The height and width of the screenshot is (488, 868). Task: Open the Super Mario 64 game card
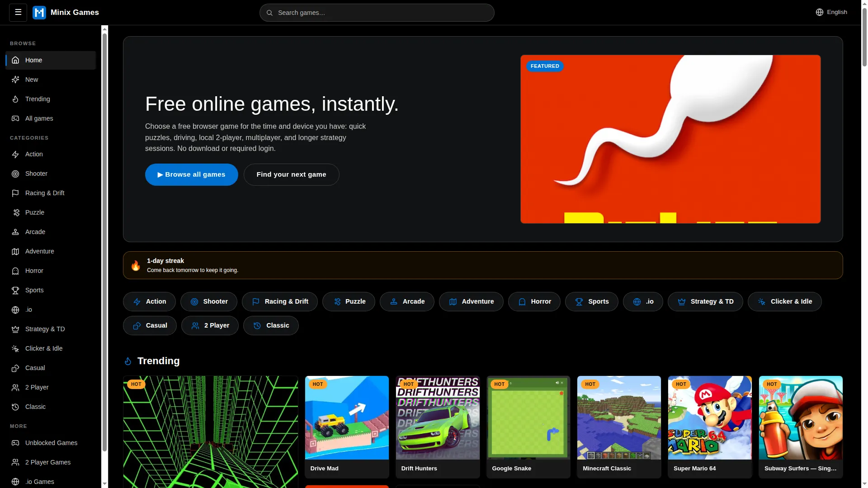coord(710,427)
